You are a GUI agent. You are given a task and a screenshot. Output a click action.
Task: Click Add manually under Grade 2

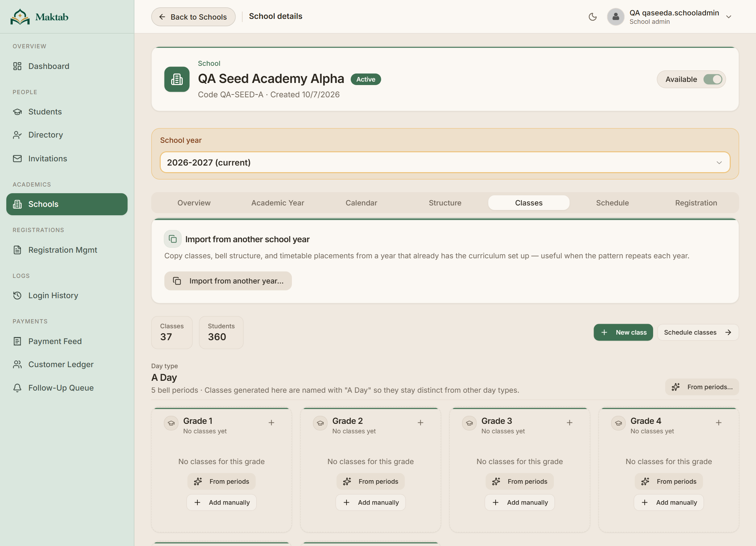point(371,503)
